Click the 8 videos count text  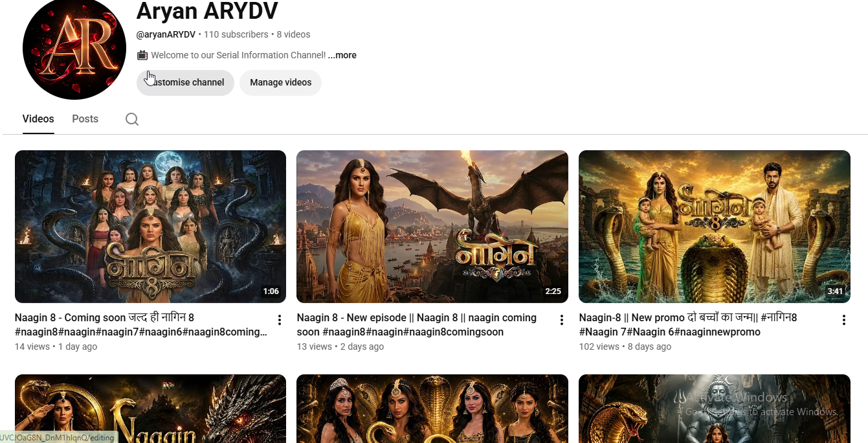tap(294, 34)
